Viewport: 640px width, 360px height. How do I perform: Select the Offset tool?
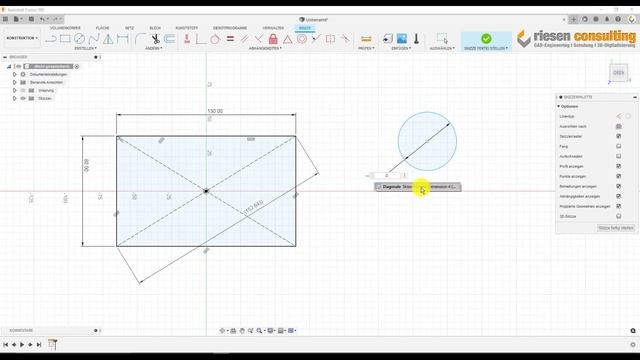[x=169, y=39]
